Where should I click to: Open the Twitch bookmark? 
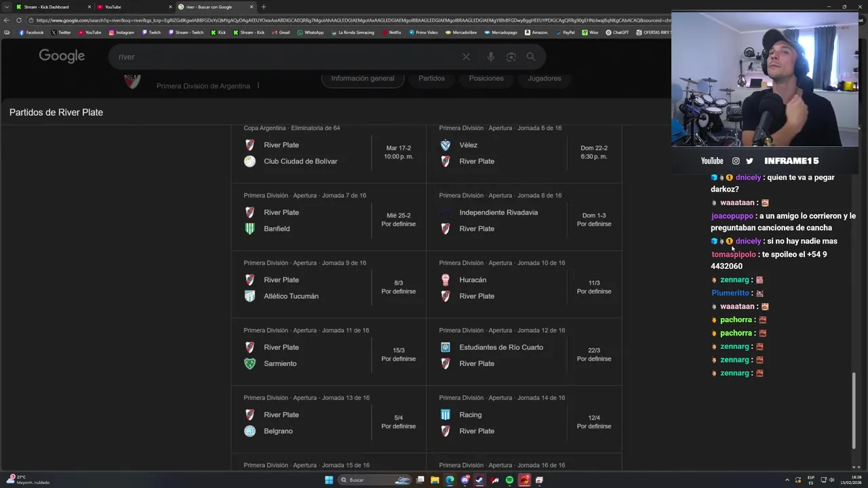(151, 33)
